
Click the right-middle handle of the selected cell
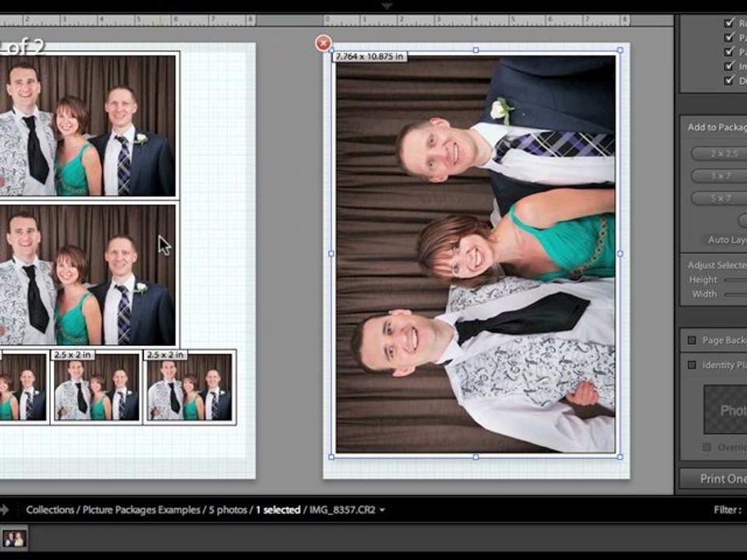tap(620, 254)
